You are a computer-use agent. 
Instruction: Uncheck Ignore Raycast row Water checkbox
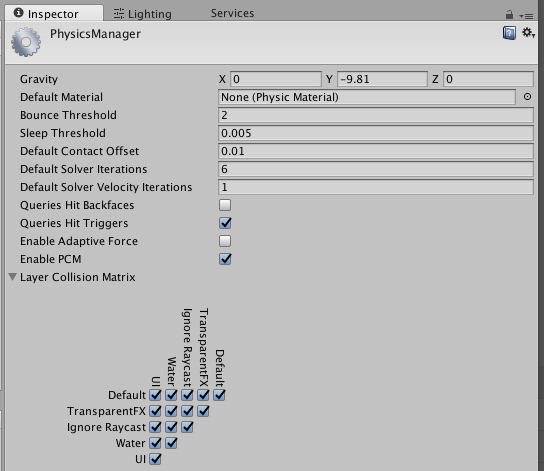click(x=171, y=427)
